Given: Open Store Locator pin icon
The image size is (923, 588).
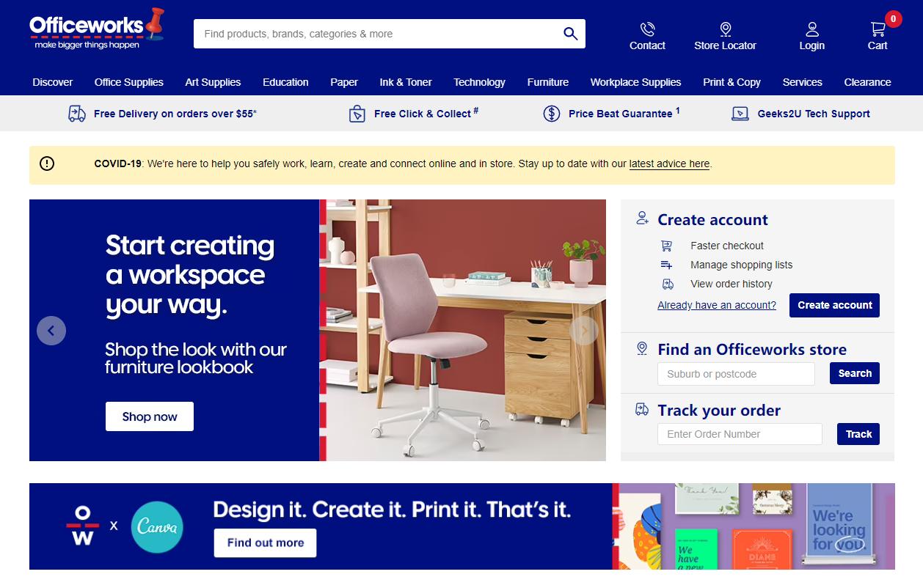Looking at the screenshot, I should 726,29.
